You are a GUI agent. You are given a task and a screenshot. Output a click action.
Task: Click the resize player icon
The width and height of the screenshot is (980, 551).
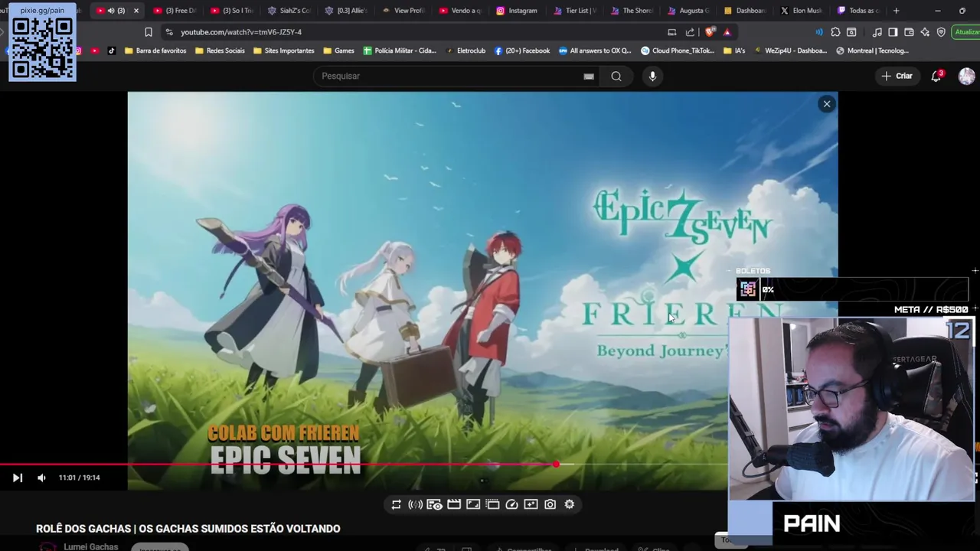(x=473, y=504)
